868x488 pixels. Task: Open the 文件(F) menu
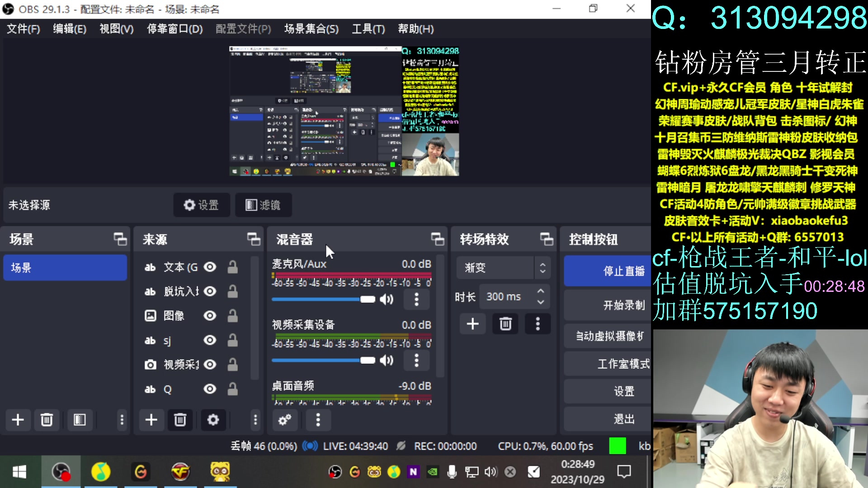coord(24,29)
